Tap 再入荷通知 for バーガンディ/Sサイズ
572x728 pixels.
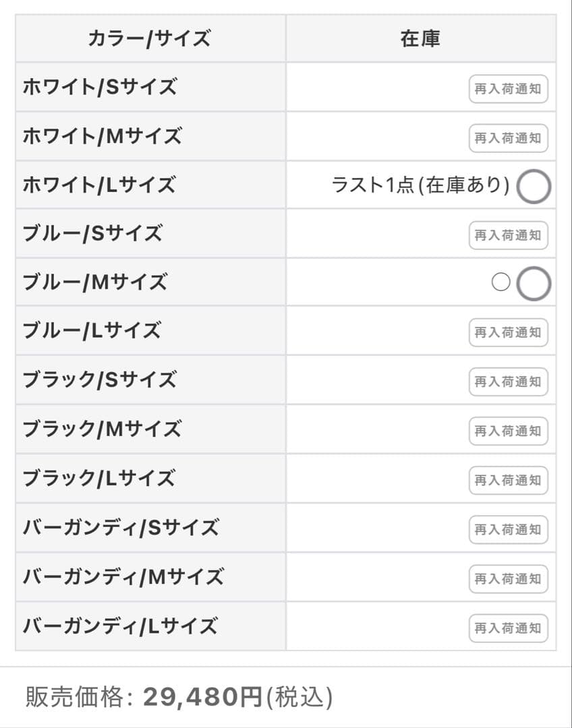508,529
